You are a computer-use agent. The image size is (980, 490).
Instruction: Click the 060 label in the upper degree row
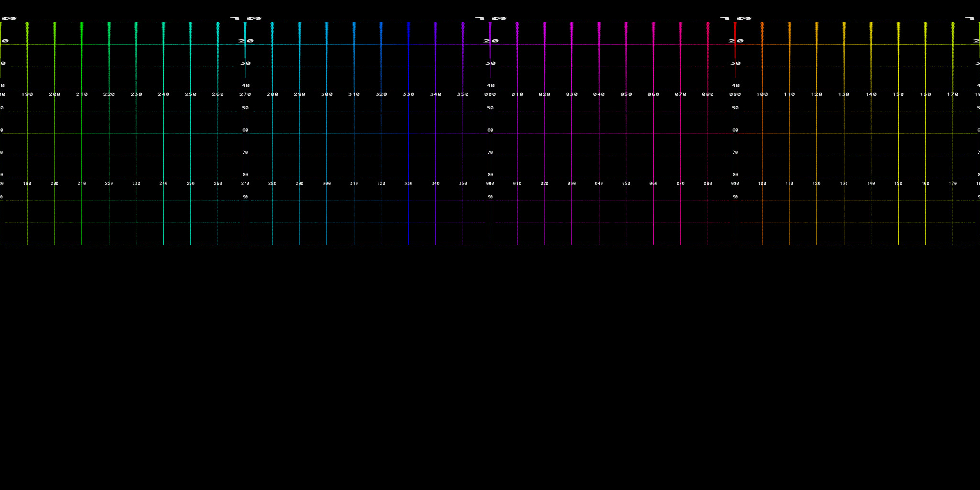tap(653, 94)
